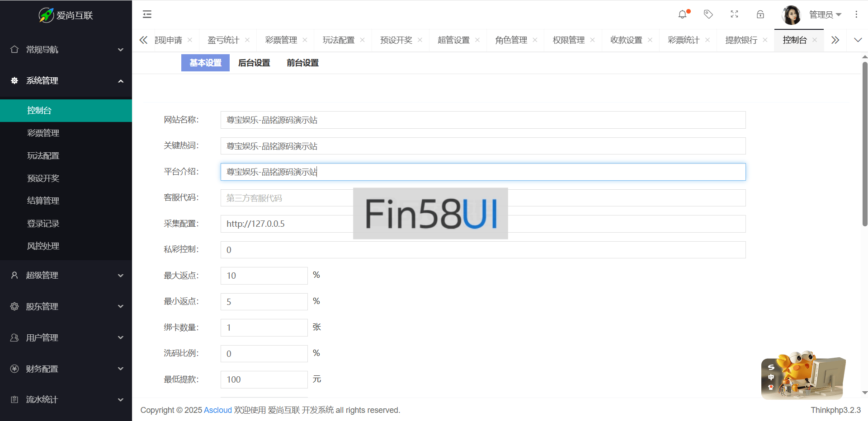Open the tab operations dropdown arrow

(x=858, y=40)
